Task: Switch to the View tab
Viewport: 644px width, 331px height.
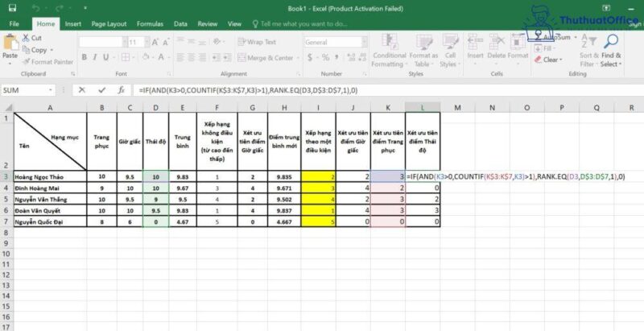Action: point(234,24)
